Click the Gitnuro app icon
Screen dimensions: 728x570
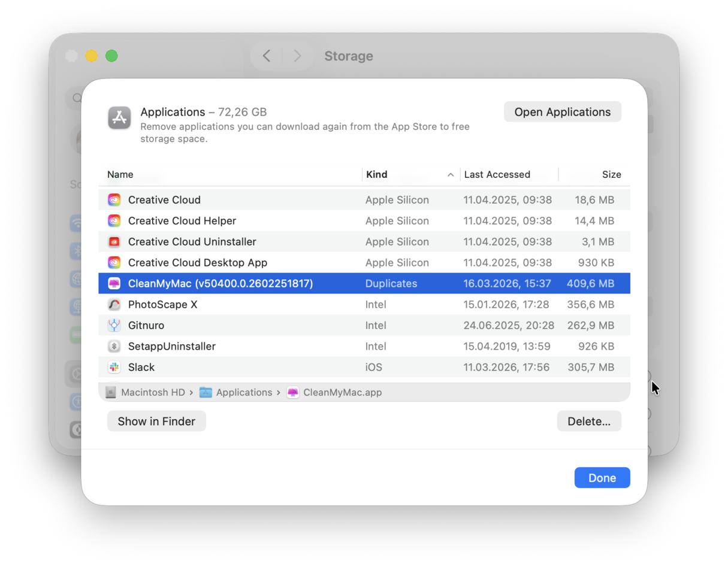pos(114,325)
